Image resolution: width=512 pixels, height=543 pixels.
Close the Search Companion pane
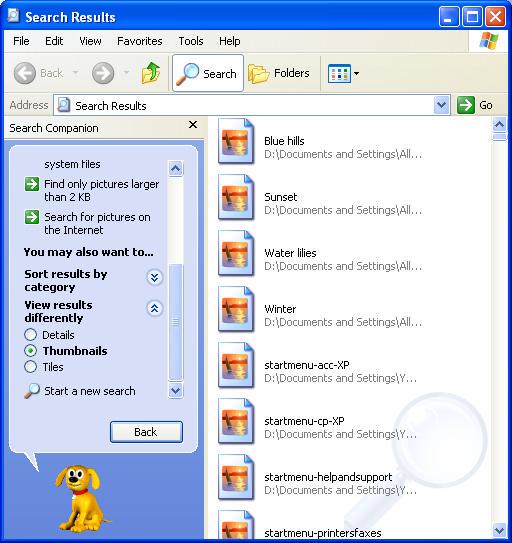193,125
